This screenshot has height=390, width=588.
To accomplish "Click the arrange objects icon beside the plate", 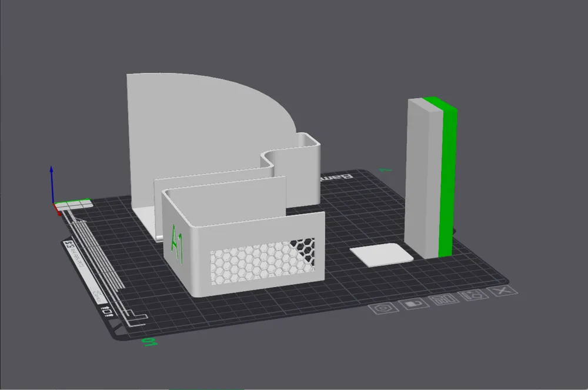I will [x=441, y=299].
